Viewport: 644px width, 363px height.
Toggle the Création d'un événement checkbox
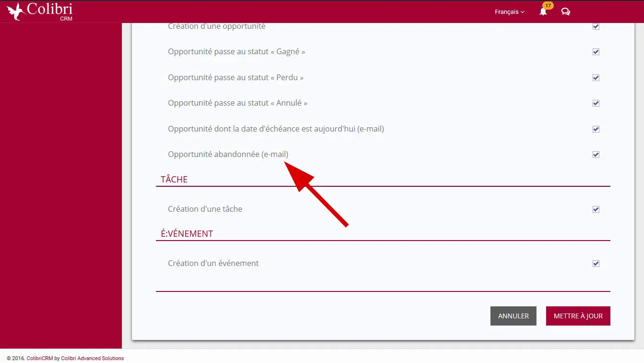(x=596, y=264)
